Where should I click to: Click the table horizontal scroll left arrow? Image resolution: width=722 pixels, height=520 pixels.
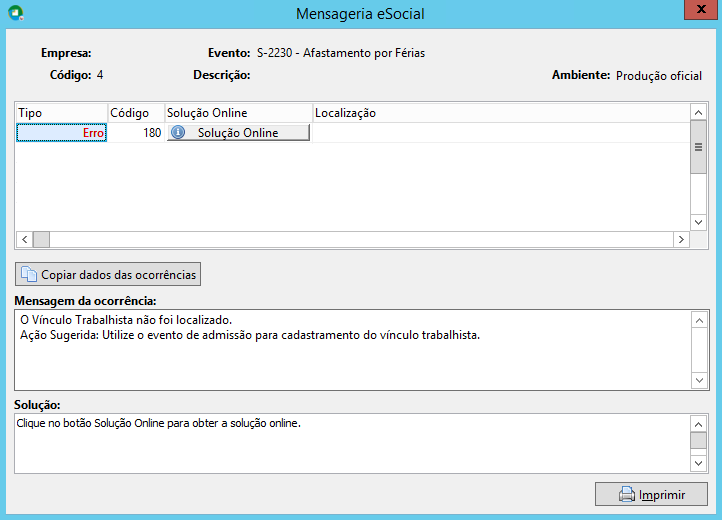click(25, 240)
